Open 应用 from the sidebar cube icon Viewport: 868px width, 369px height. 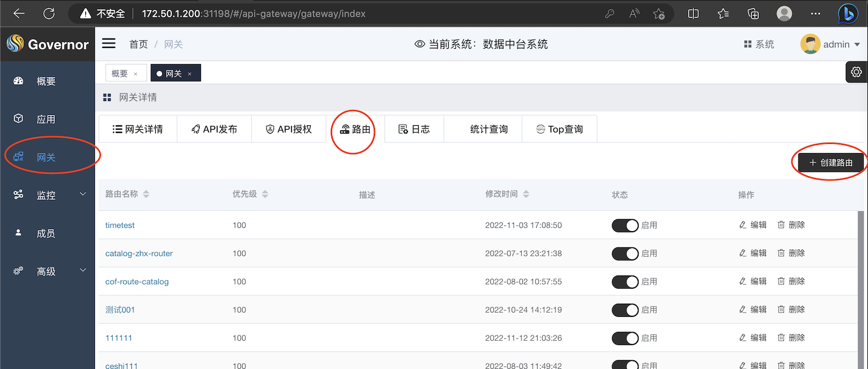point(18,119)
